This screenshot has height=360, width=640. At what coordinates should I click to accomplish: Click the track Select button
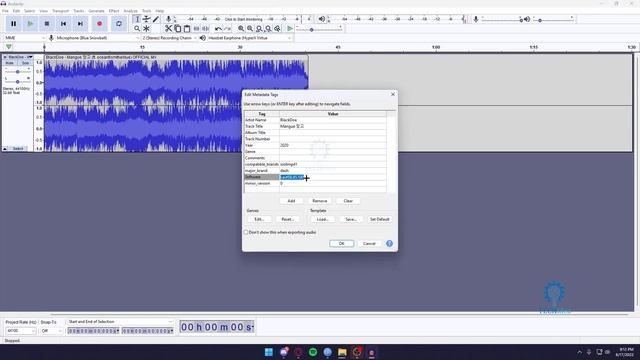(x=18, y=149)
